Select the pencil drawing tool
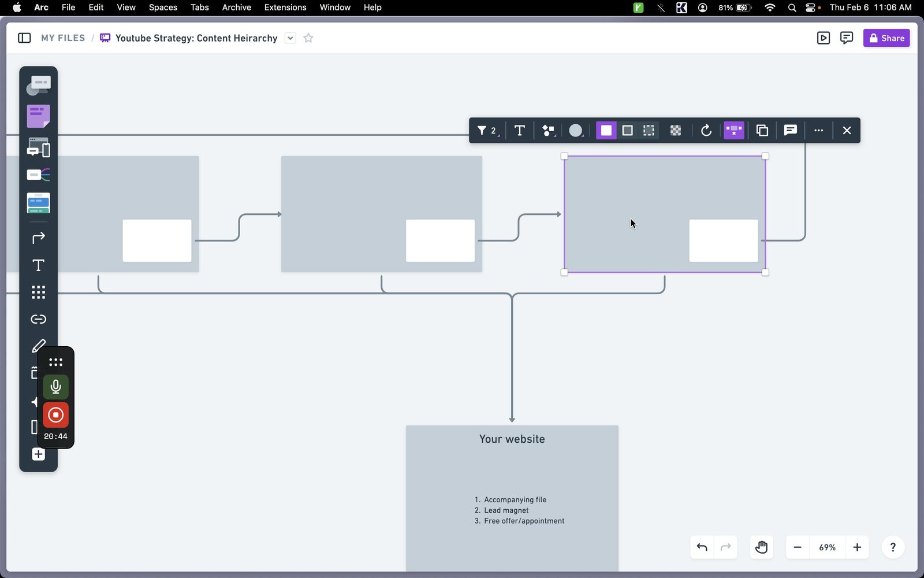This screenshot has height=578, width=924. (x=38, y=346)
